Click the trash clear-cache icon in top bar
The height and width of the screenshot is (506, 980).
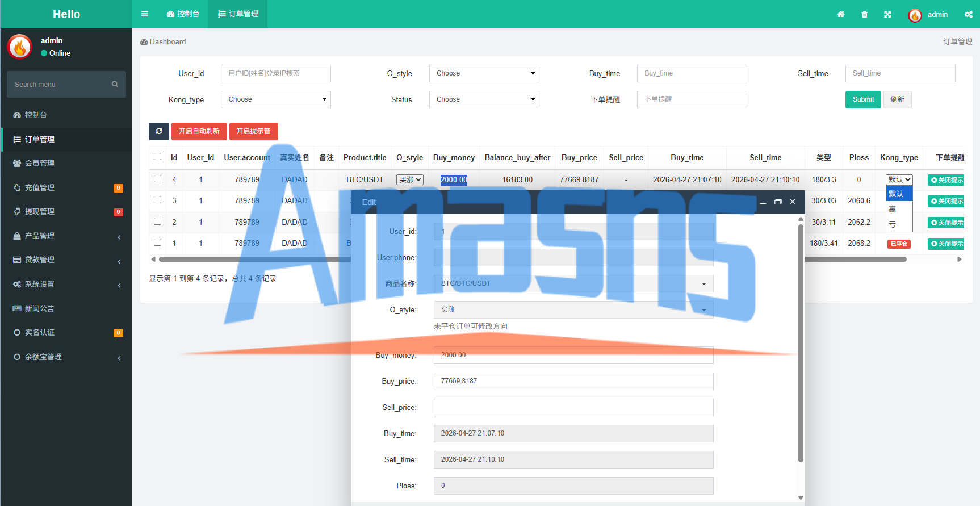tap(864, 15)
